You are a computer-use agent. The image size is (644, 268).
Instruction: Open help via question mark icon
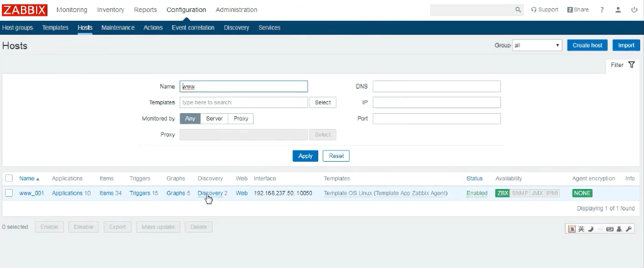pyautogui.click(x=602, y=10)
